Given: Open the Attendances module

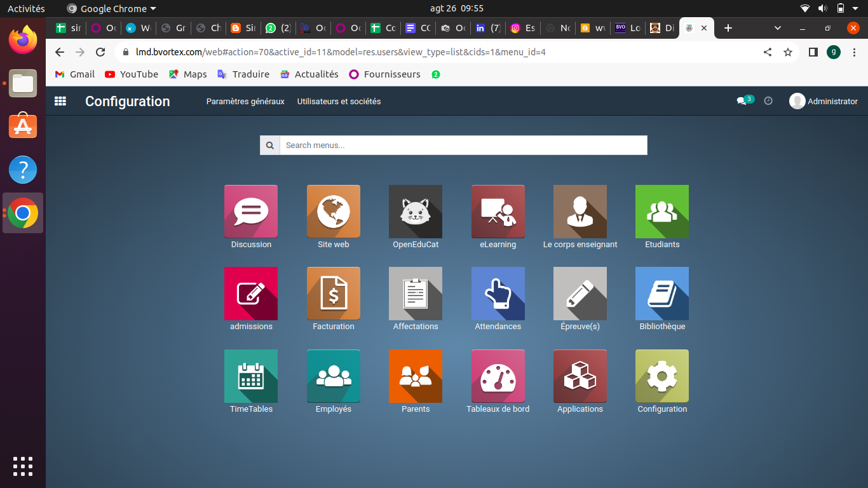Looking at the screenshot, I should click(498, 294).
